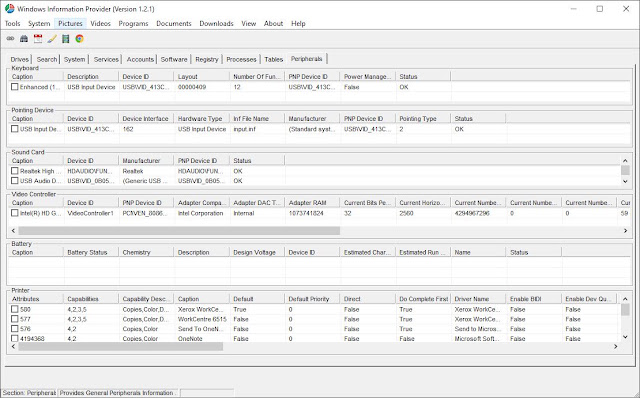Click the 1073741824 adapter RAM cell

[x=306, y=213]
